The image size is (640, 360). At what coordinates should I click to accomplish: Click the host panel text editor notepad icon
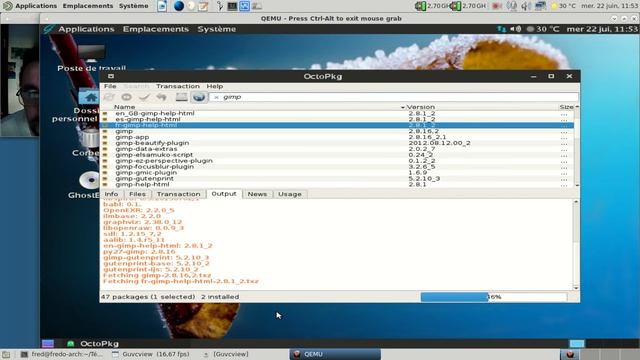point(203,6)
